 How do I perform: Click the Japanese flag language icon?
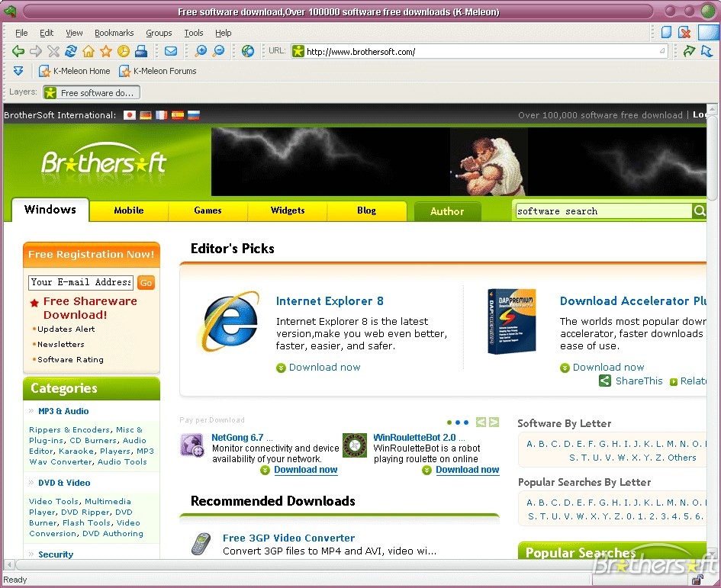coord(130,115)
